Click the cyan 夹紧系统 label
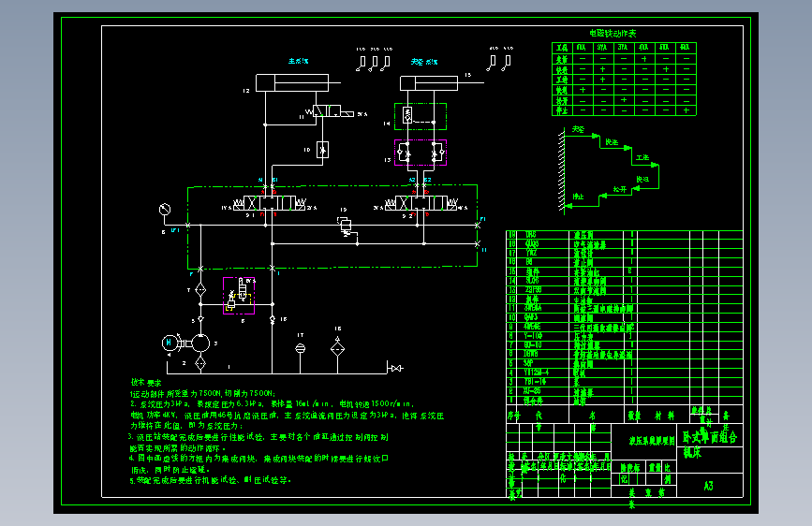The image size is (812, 526). point(424,62)
